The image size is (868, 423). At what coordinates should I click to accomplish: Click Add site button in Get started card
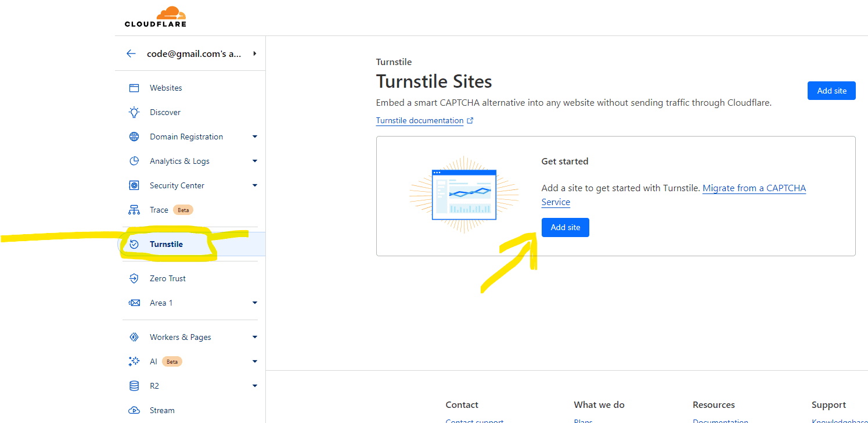click(x=566, y=227)
